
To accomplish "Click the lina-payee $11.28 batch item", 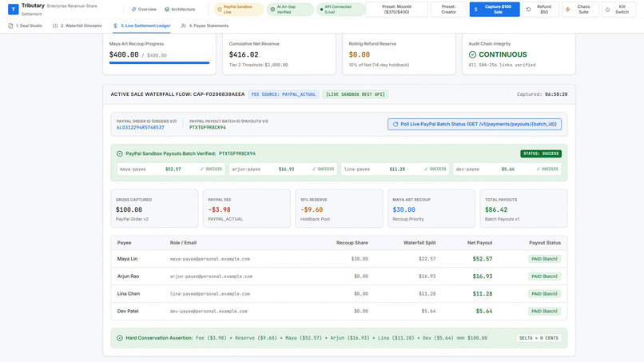I will point(395,169).
